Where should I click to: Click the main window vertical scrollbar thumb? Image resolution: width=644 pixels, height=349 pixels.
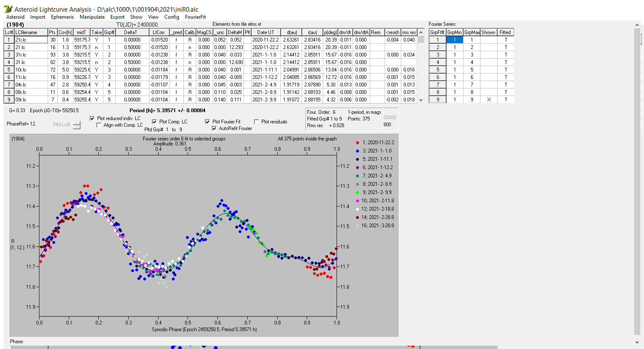point(637,181)
